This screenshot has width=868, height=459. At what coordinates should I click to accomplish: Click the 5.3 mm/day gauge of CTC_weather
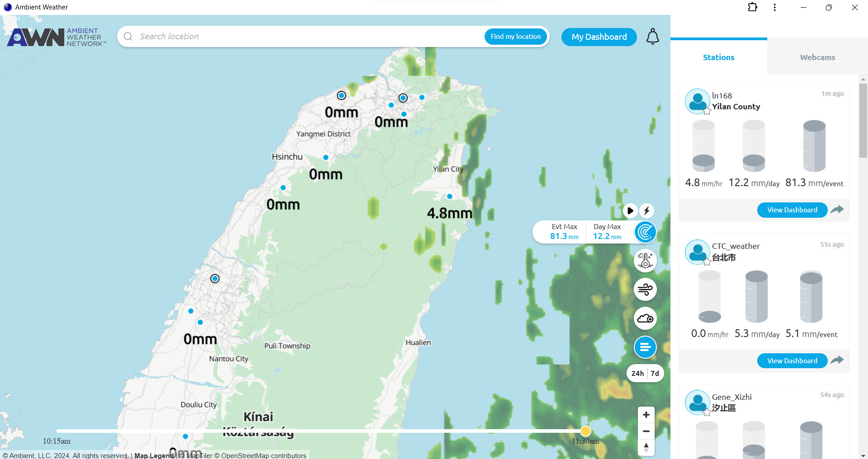click(756, 296)
